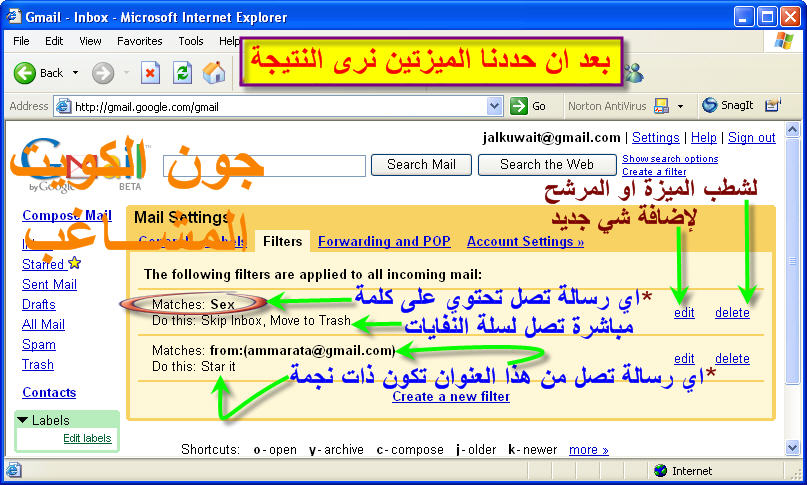Viewport: 807px width, 485px height.
Task: Switch to Forwarding and POP tab
Action: coord(384,241)
